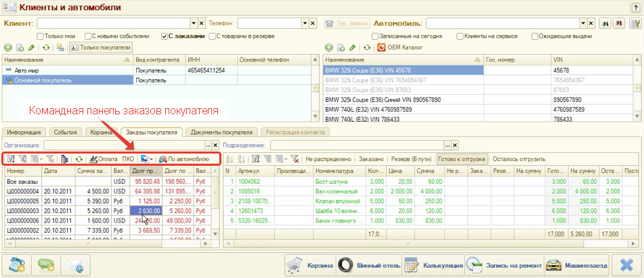The width and height of the screenshot is (644, 278).
Task: Click the phone call icon at bottom left
Action: pyautogui.click(x=17, y=266)
